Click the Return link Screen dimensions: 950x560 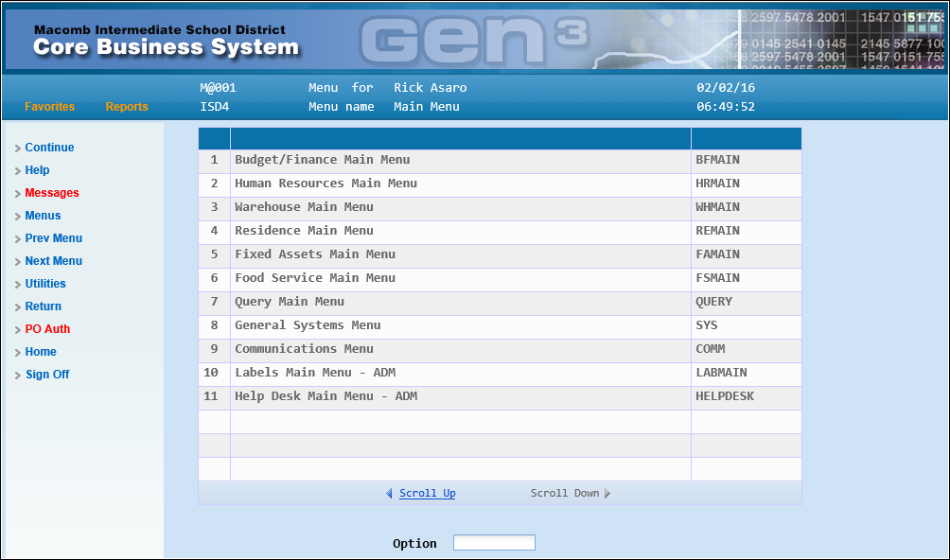[x=43, y=306]
